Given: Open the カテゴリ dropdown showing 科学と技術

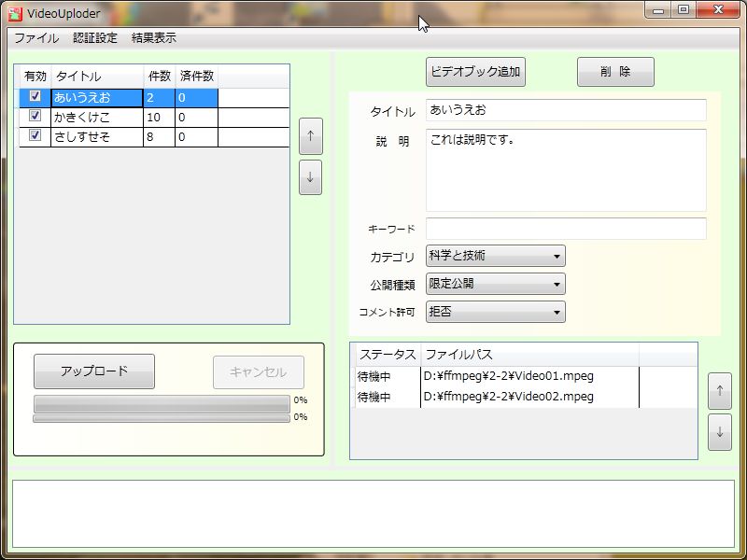Looking at the screenshot, I should coord(495,256).
